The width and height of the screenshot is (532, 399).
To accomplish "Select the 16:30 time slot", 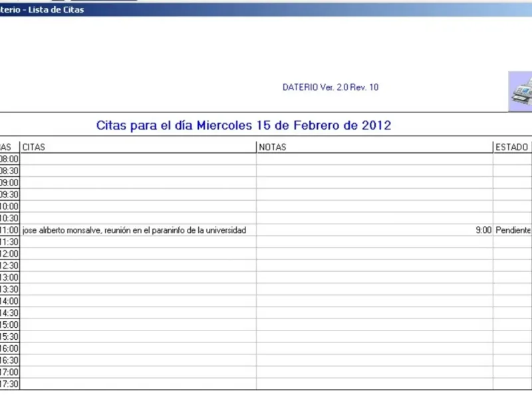I will pyautogui.click(x=9, y=360).
